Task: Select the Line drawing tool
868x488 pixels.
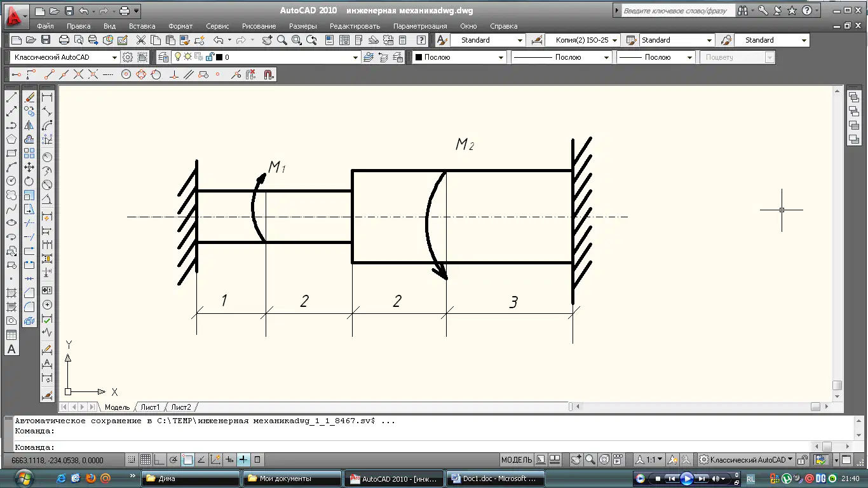Action: [x=11, y=97]
